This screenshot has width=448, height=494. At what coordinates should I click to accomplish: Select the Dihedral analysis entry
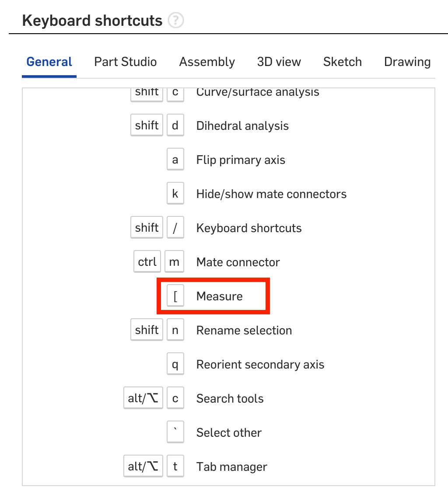tap(242, 126)
